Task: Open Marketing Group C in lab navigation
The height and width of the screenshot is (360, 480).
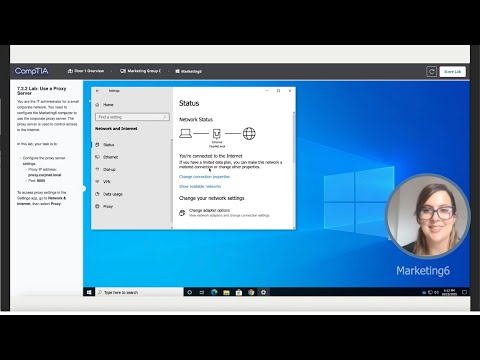Action: (x=140, y=71)
